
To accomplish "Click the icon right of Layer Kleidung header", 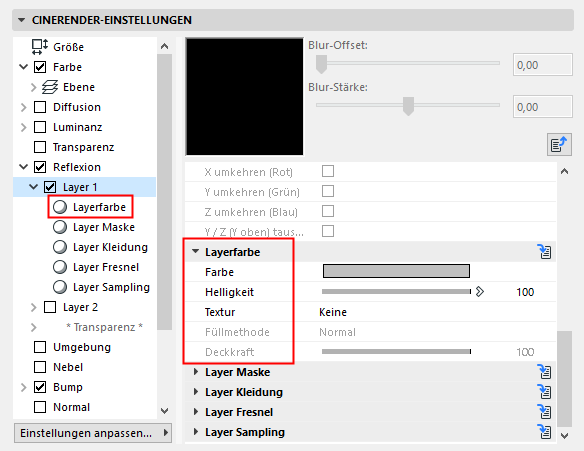I will pyautogui.click(x=545, y=392).
